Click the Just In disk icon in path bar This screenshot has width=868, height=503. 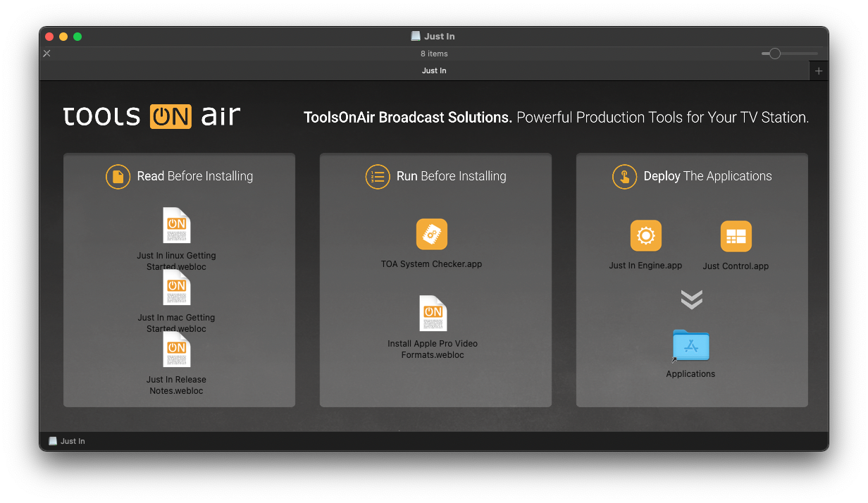pyautogui.click(x=53, y=441)
